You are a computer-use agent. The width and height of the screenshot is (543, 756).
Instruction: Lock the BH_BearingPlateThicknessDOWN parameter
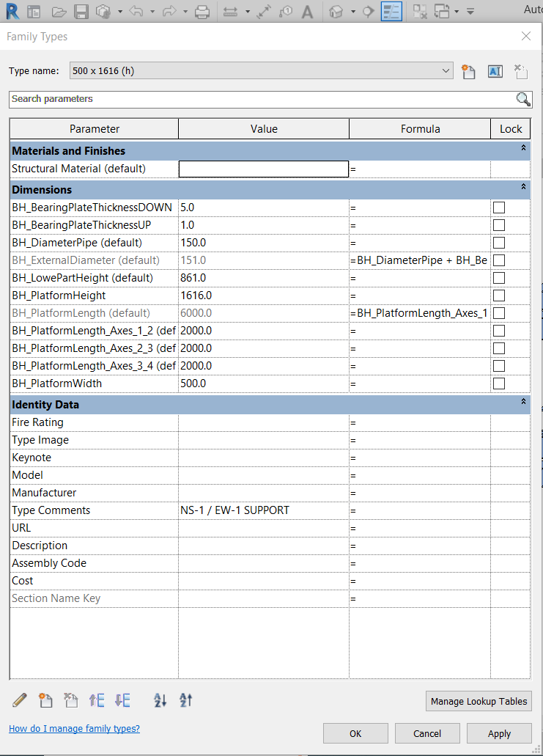point(499,208)
